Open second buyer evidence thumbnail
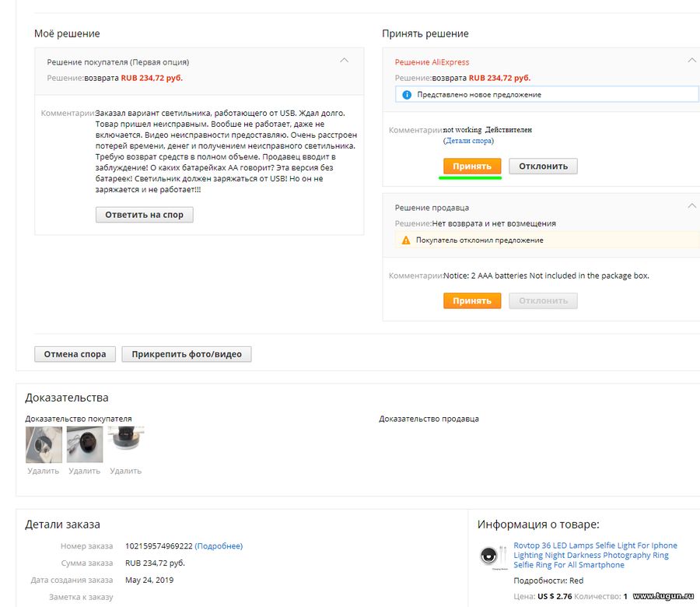The width and height of the screenshot is (700, 607). tap(85, 444)
